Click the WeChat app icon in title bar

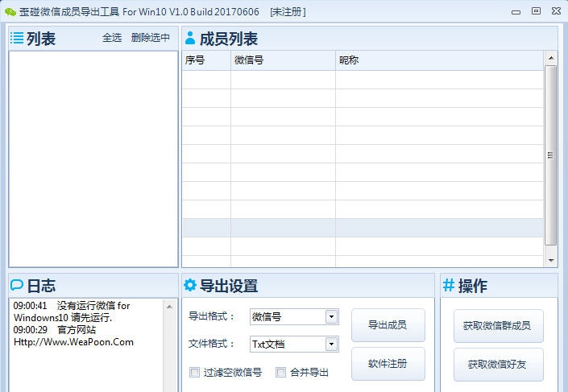pos(10,11)
